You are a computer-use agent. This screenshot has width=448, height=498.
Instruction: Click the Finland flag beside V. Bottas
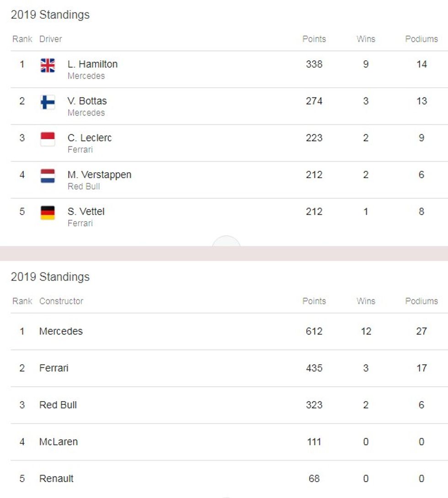[48, 102]
